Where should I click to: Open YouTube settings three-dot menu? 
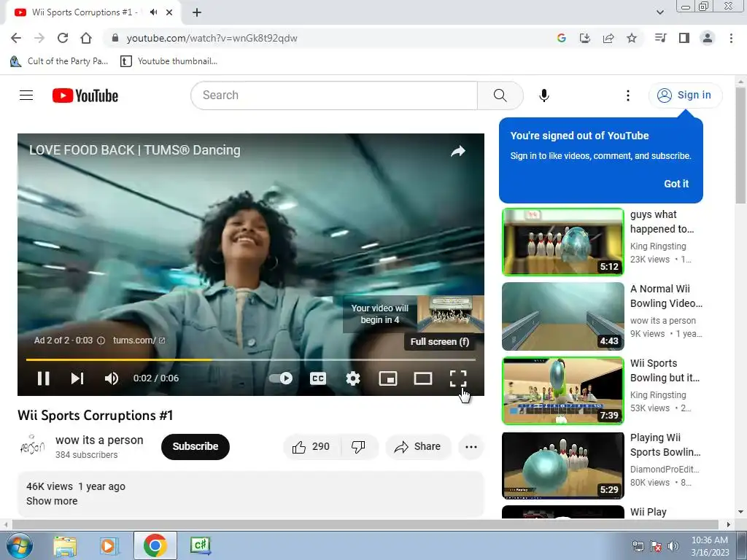point(628,96)
